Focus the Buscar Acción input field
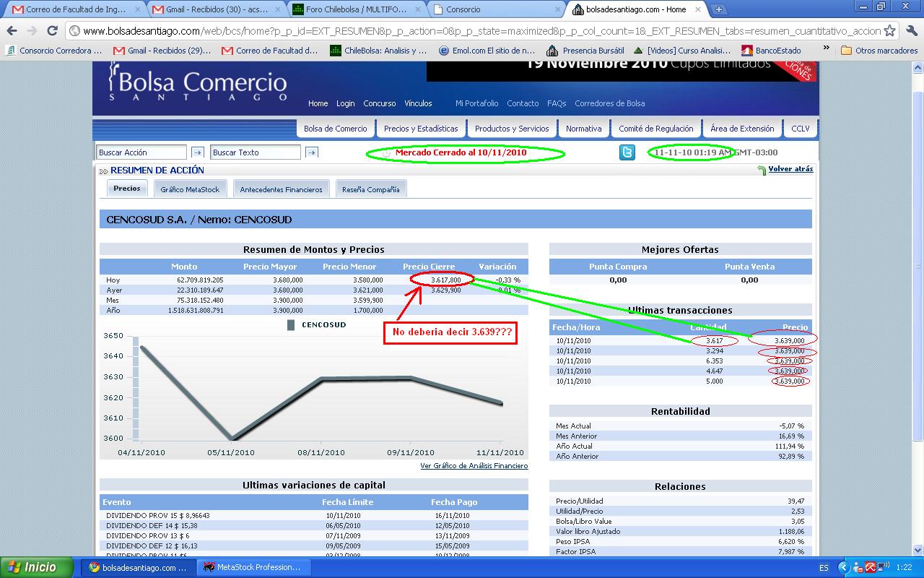Screen dimensions: 924x578 (141, 152)
